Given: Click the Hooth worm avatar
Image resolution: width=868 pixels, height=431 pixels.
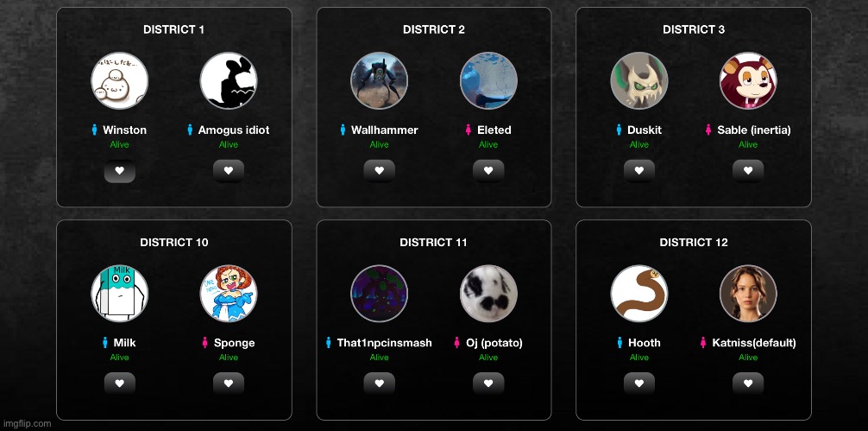Looking at the screenshot, I should pyautogui.click(x=638, y=294).
